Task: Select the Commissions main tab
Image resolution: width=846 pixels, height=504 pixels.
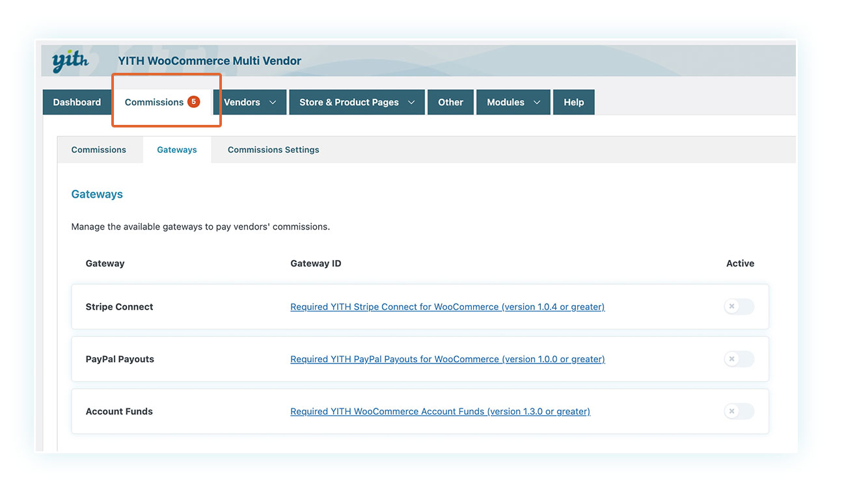Action: pyautogui.click(x=154, y=102)
